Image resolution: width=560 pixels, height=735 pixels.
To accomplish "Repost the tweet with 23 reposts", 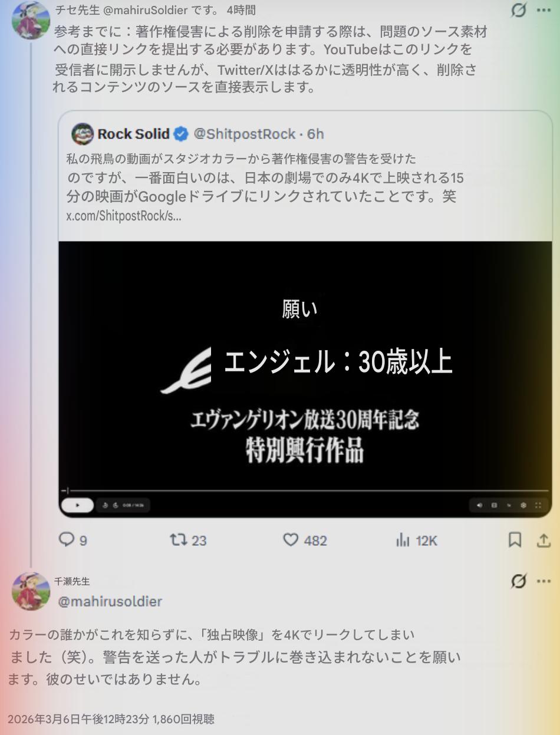I will [x=188, y=540].
